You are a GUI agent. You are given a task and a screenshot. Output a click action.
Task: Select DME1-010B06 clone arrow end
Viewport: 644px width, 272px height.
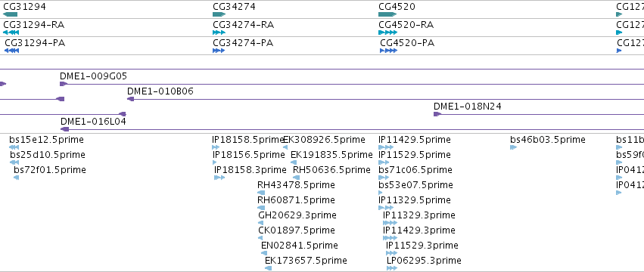(131, 99)
